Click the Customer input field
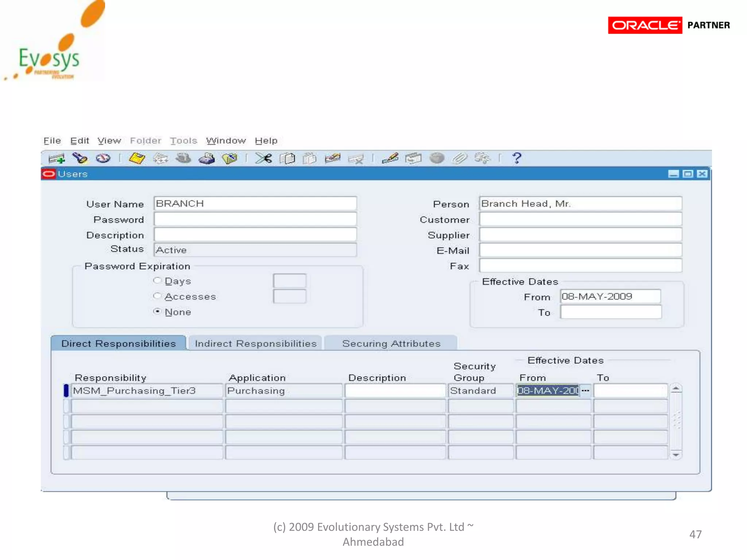 pos(581,219)
